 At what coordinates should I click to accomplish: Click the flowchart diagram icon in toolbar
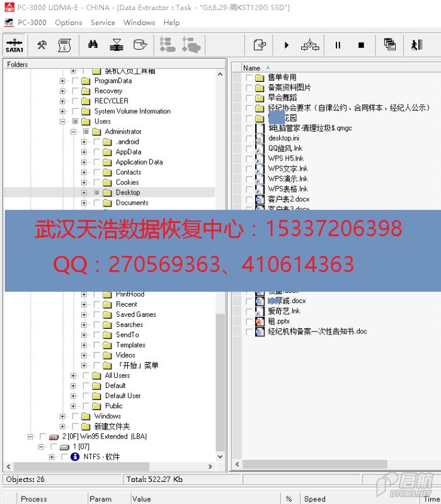(310, 45)
